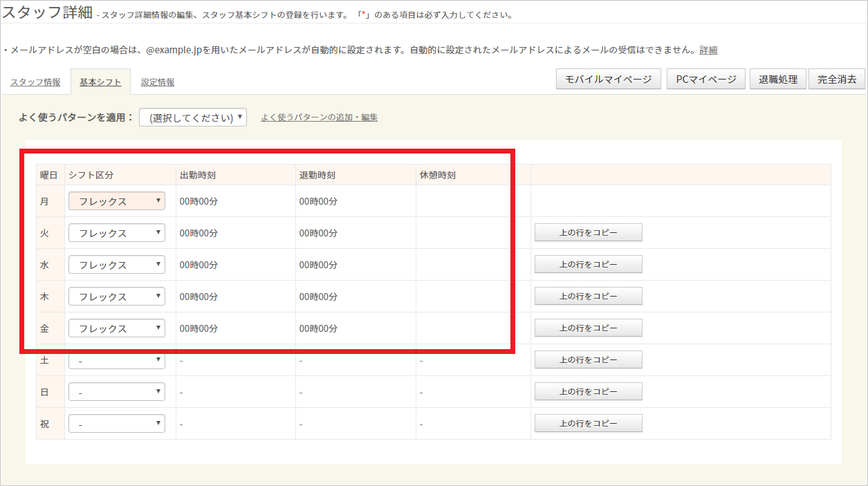Select the 基本シフト tab
The width and height of the screenshot is (868, 486).
pos(100,82)
